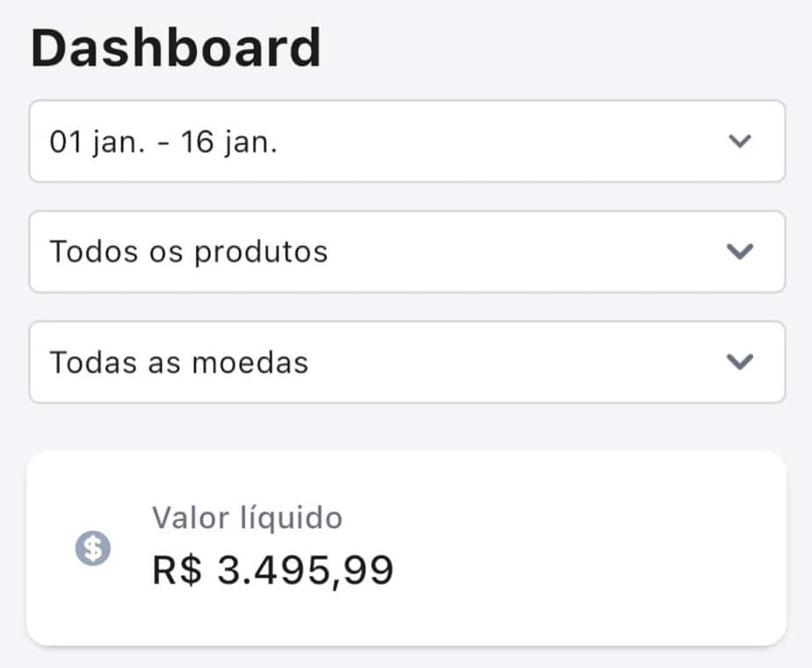The height and width of the screenshot is (668, 812).
Task: Click the word 'produtos' in the product filter
Action: point(261,252)
